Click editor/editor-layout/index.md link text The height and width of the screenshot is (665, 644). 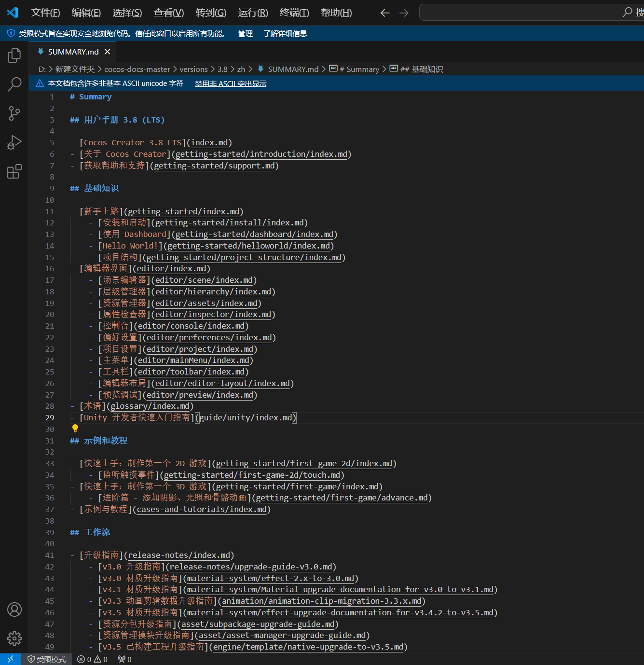click(x=222, y=383)
